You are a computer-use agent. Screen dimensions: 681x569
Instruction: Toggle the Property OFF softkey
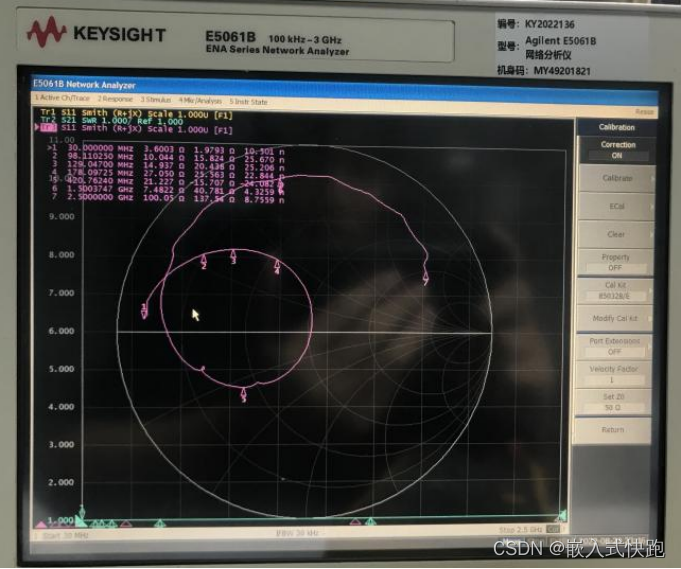pos(615,262)
